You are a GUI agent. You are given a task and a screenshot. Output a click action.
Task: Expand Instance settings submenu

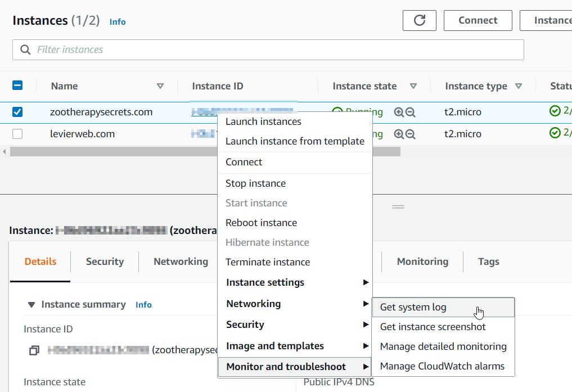coord(295,282)
